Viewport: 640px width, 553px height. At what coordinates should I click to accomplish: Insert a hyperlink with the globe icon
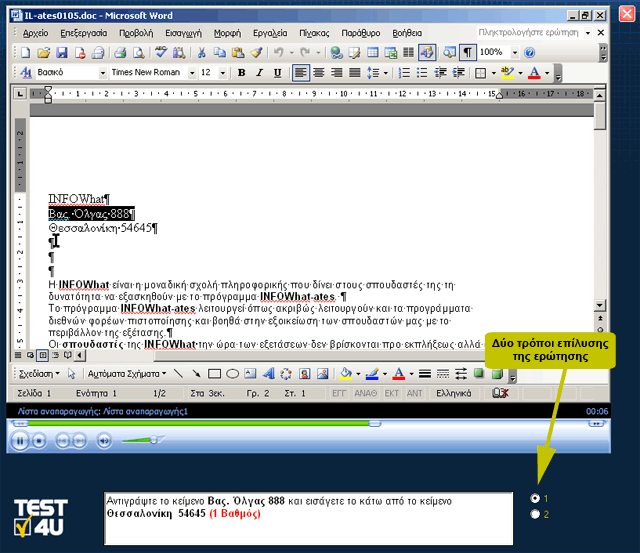[x=336, y=53]
